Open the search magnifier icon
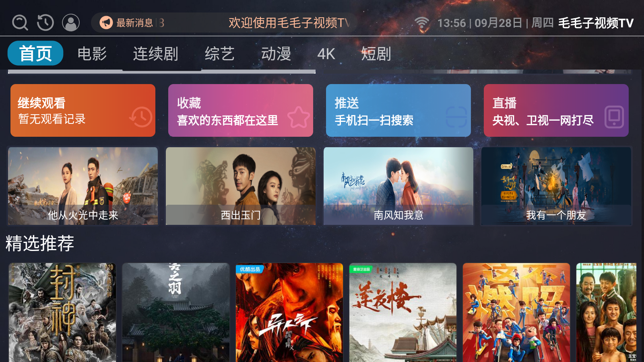This screenshot has height=362, width=644. pos(20,23)
